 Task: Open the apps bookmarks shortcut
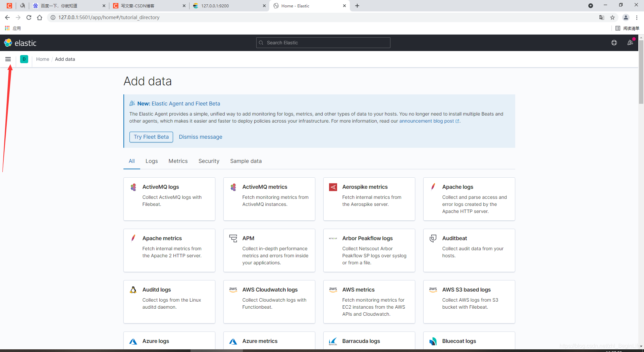[13, 29]
